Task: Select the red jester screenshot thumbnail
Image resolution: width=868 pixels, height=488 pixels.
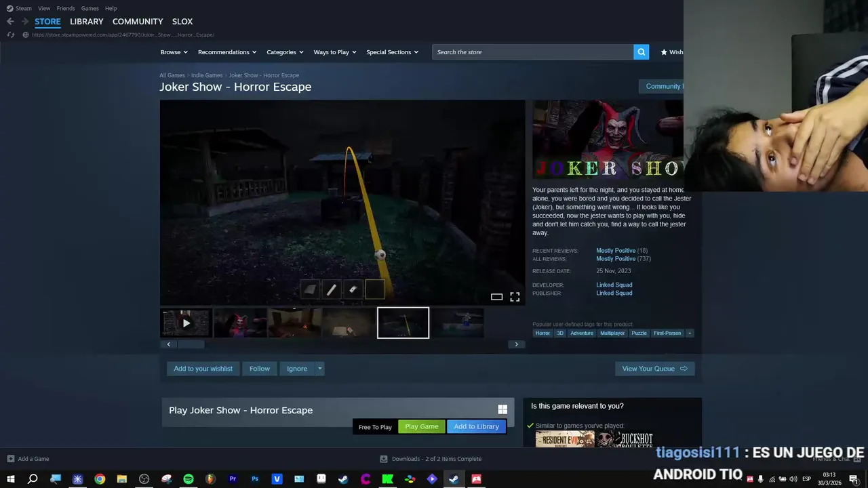Action: point(240,323)
